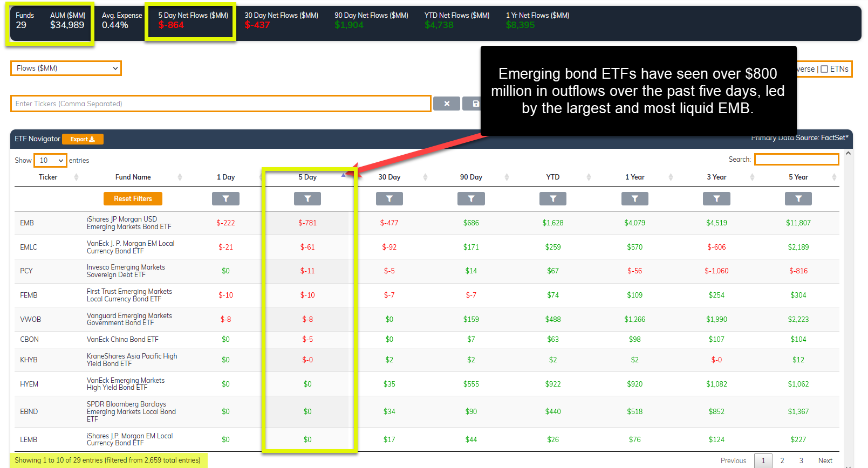This screenshot has width=868, height=468.
Task: Focus the table Search box
Action: pyautogui.click(x=796, y=159)
